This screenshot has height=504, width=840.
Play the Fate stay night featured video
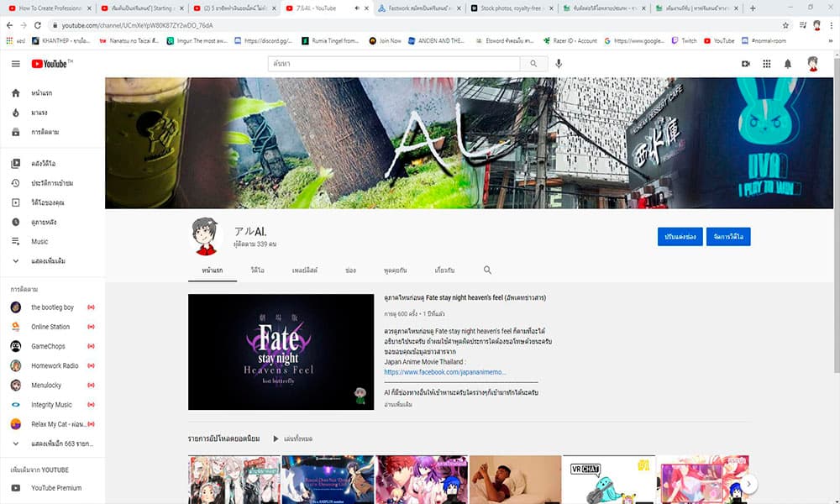(281, 352)
